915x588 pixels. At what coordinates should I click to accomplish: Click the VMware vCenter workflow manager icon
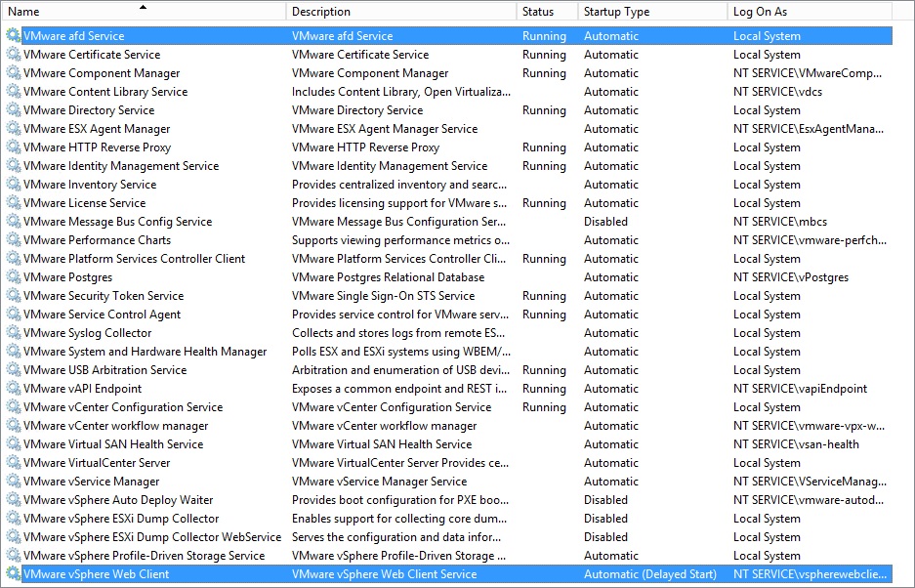[14, 426]
